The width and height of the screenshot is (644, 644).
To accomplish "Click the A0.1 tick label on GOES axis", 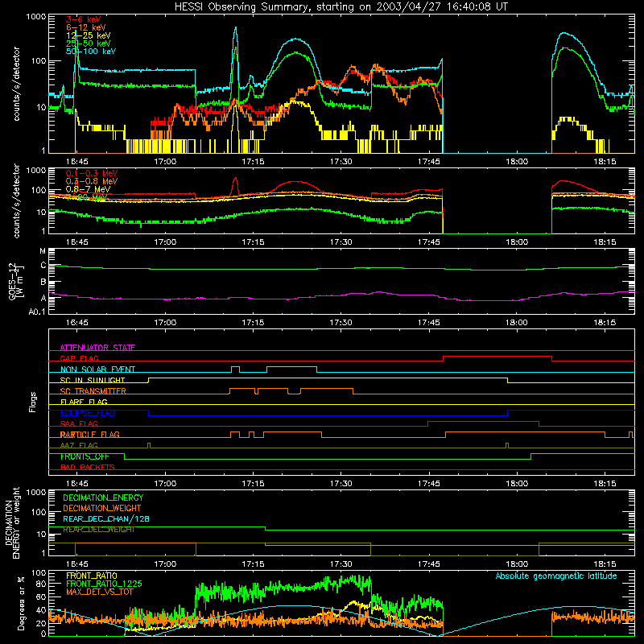I will coord(37,312).
